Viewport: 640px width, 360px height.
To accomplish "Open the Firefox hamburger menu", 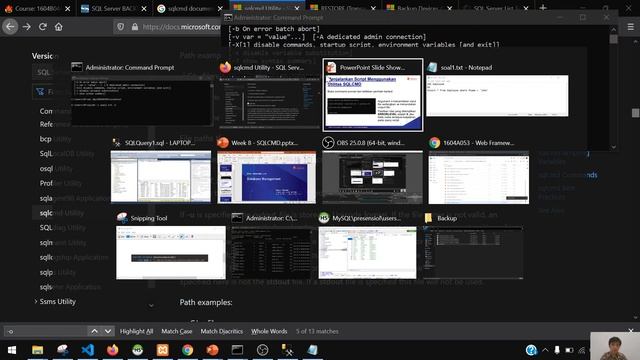I will (x=631, y=27).
